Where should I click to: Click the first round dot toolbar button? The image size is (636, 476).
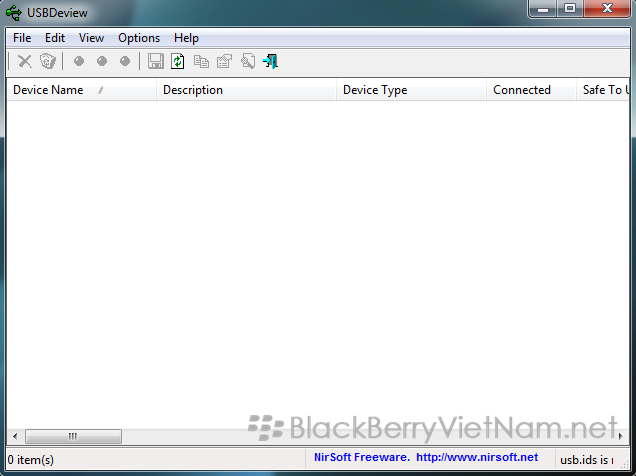(79, 62)
